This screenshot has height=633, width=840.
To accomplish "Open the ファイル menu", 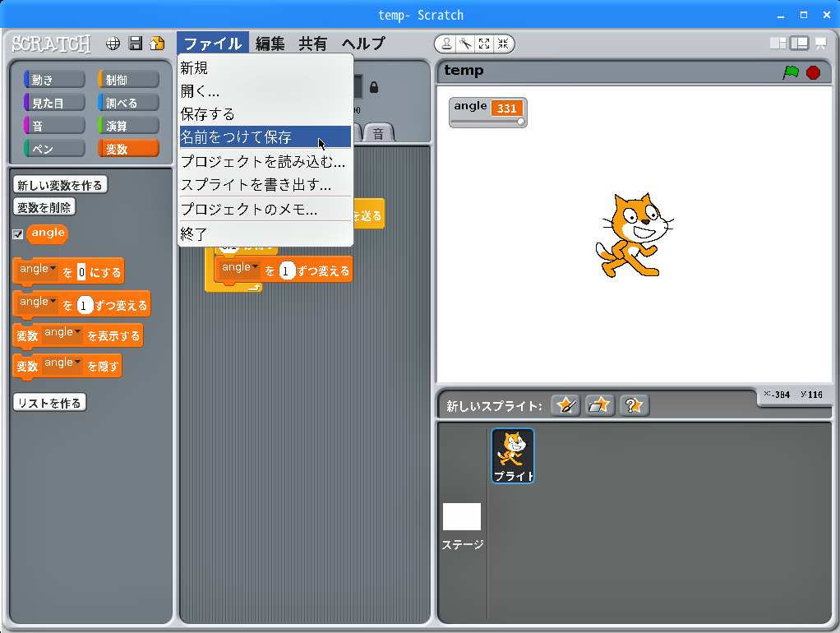I will [x=213, y=44].
